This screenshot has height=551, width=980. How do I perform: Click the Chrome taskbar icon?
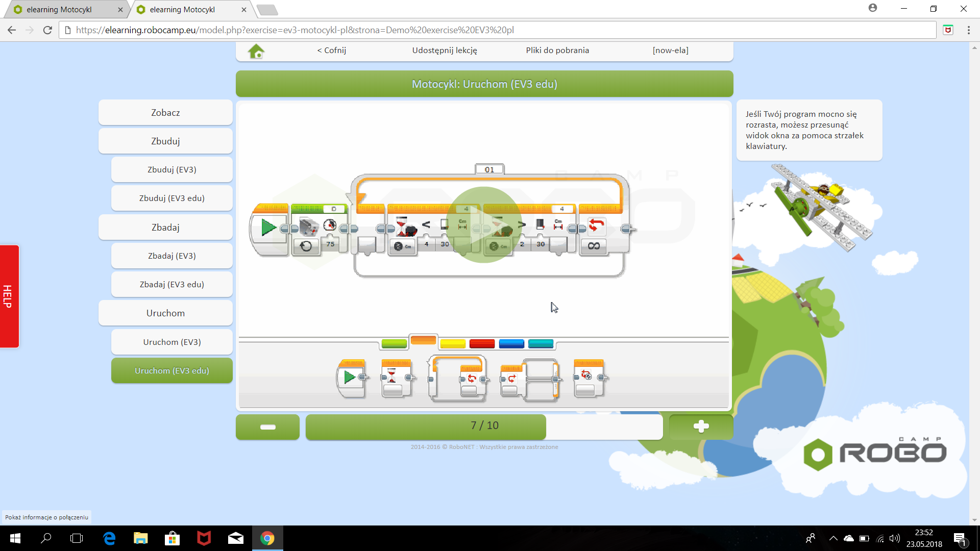(267, 538)
